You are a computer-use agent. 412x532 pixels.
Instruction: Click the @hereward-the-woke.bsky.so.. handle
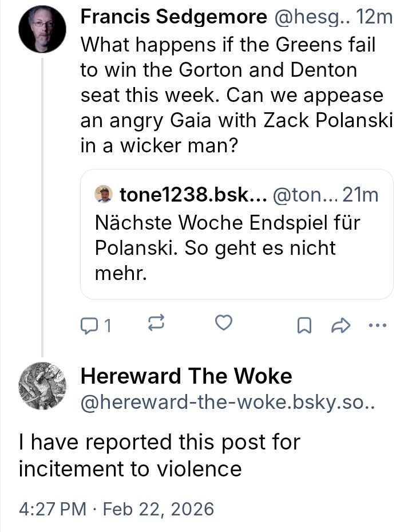pyautogui.click(x=227, y=403)
